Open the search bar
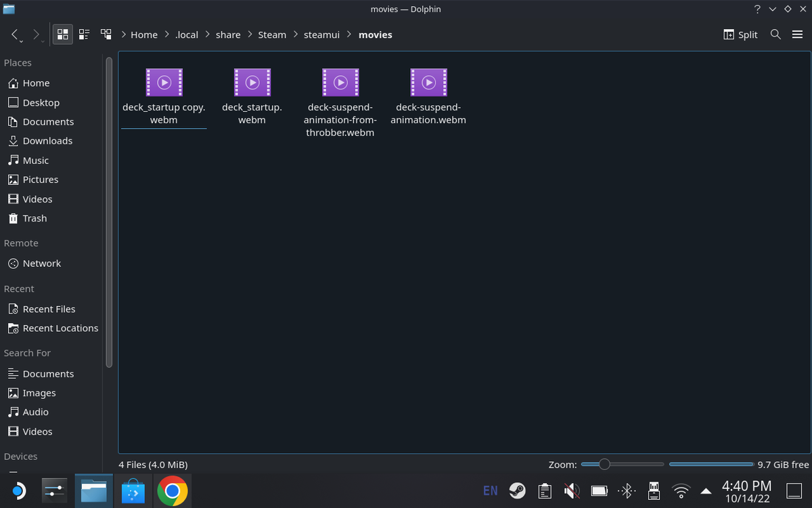The height and width of the screenshot is (508, 812). tap(775, 34)
